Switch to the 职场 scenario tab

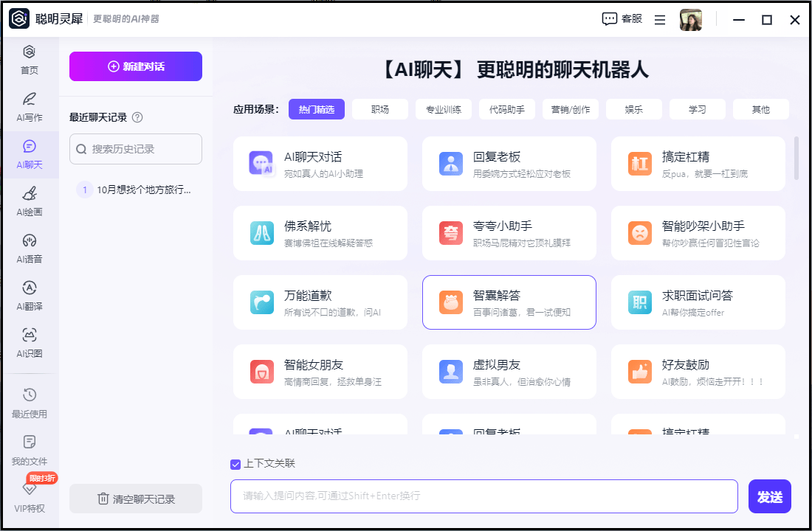point(380,109)
